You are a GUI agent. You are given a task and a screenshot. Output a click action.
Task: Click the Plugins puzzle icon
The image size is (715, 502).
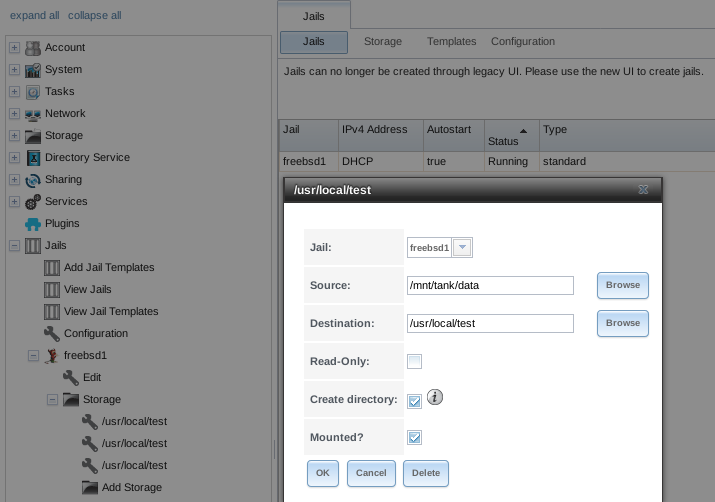33,224
